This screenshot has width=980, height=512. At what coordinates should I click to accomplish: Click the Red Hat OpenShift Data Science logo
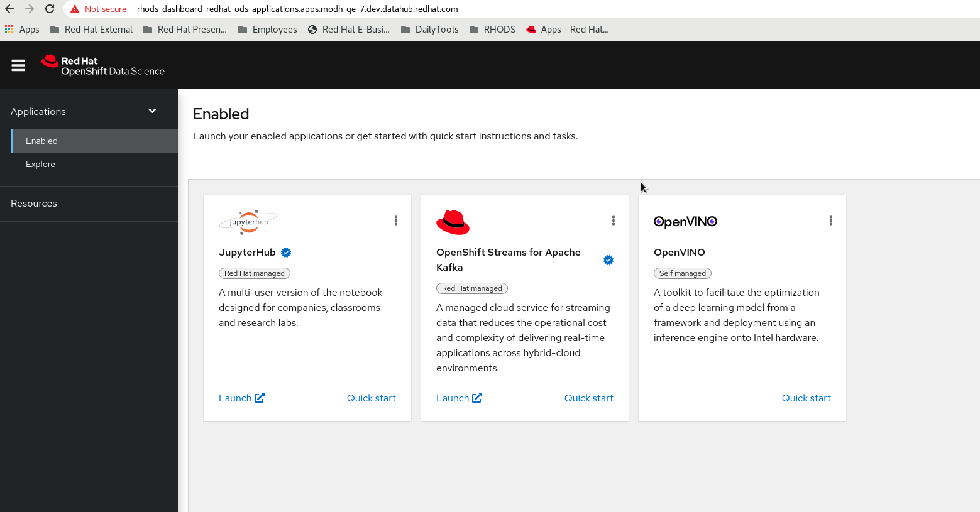click(103, 65)
